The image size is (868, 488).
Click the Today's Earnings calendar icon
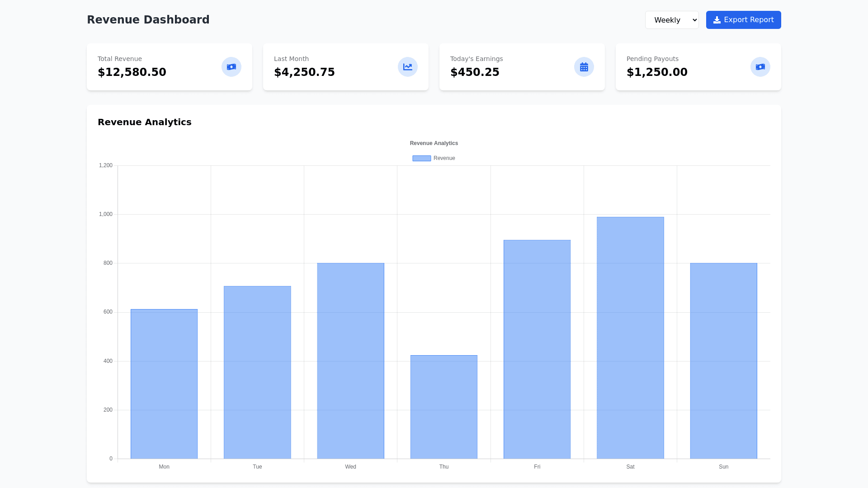coord(584,67)
